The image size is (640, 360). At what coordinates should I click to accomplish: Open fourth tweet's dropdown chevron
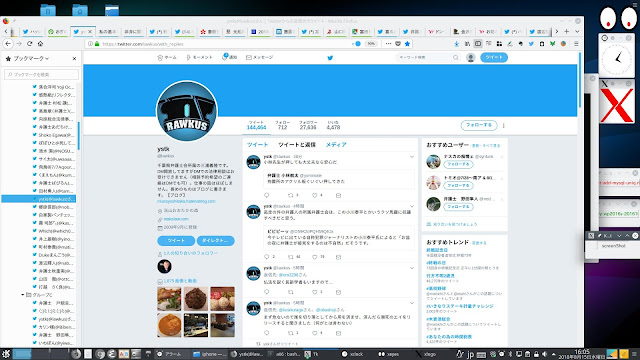(x=412, y=303)
